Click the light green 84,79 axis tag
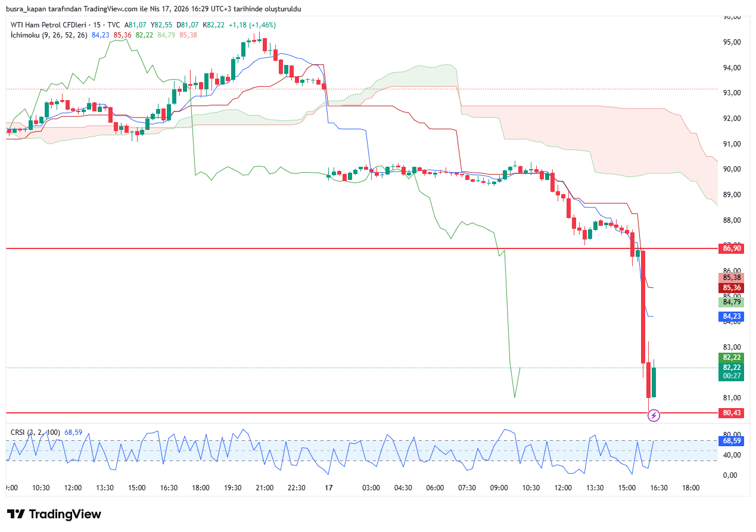 (x=731, y=302)
